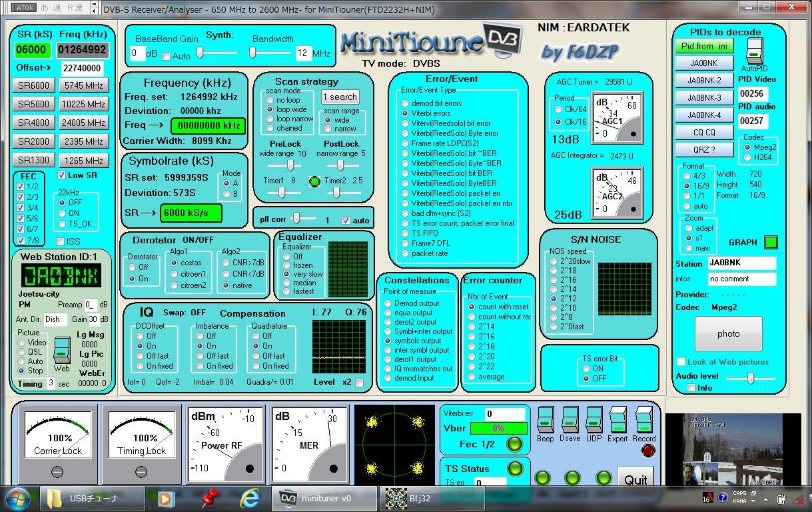Image resolution: width=812 pixels, height=512 pixels.
Task: Click the constellation diagram display
Action: tap(394, 445)
